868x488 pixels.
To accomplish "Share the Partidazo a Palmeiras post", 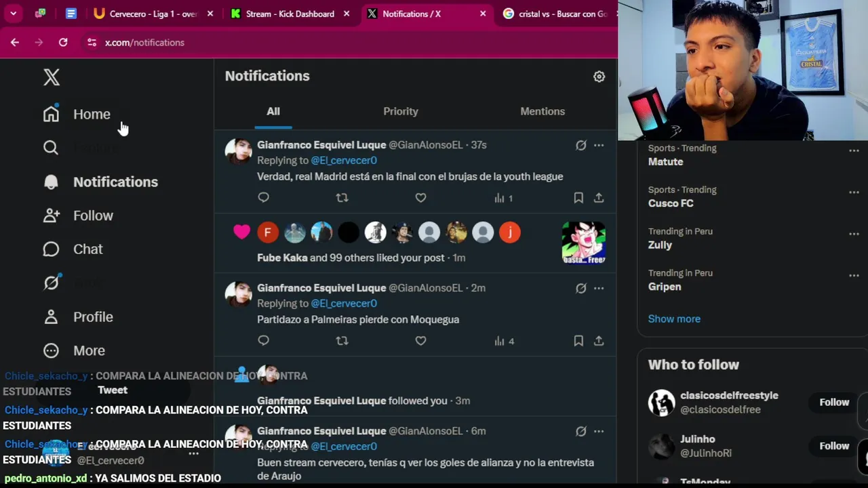I will (x=599, y=340).
